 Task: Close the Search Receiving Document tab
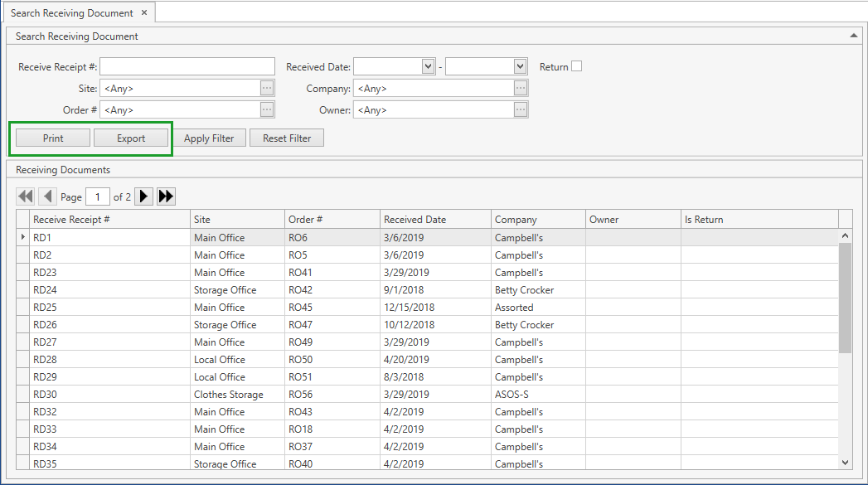144,12
